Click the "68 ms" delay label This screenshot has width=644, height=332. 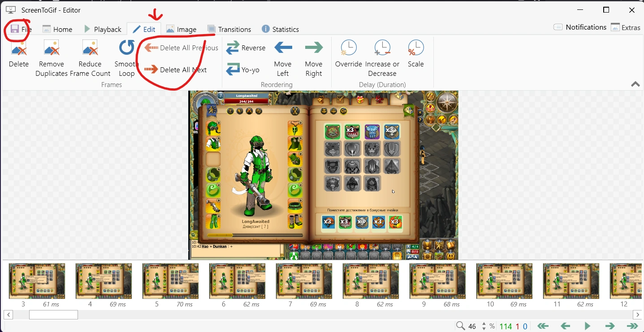[451, 304]
